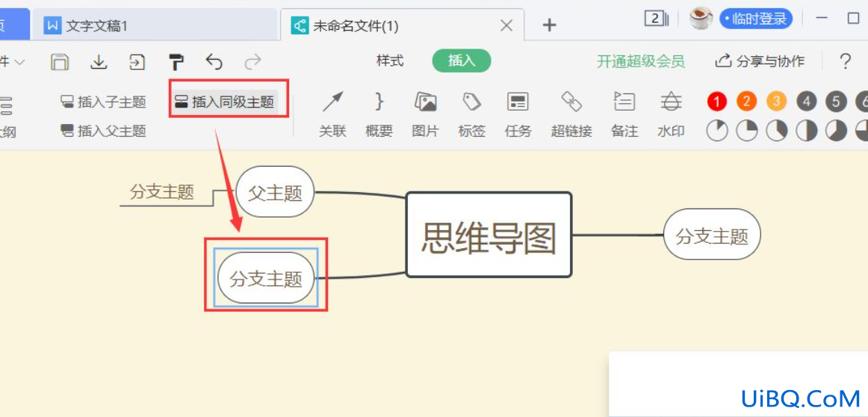The image size is (868, 417).
Task: Click the user avatar coffee cup
Action: click(701, 19)
